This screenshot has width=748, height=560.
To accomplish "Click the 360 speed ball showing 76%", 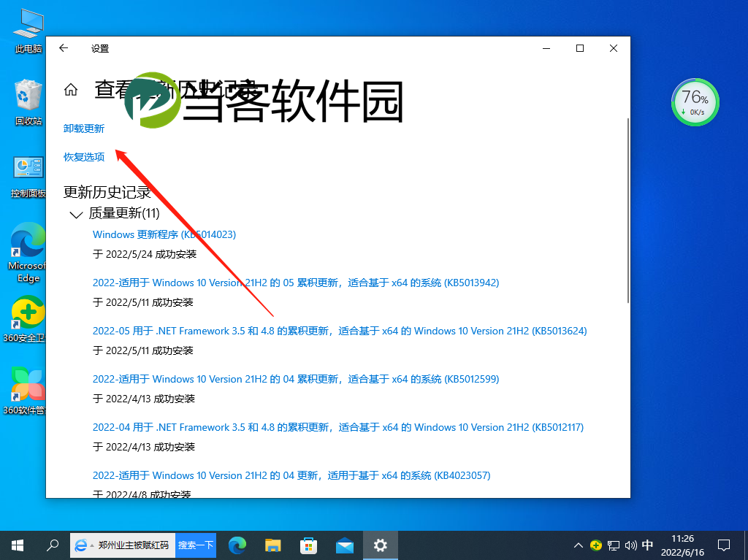I will tap(695, 102).
